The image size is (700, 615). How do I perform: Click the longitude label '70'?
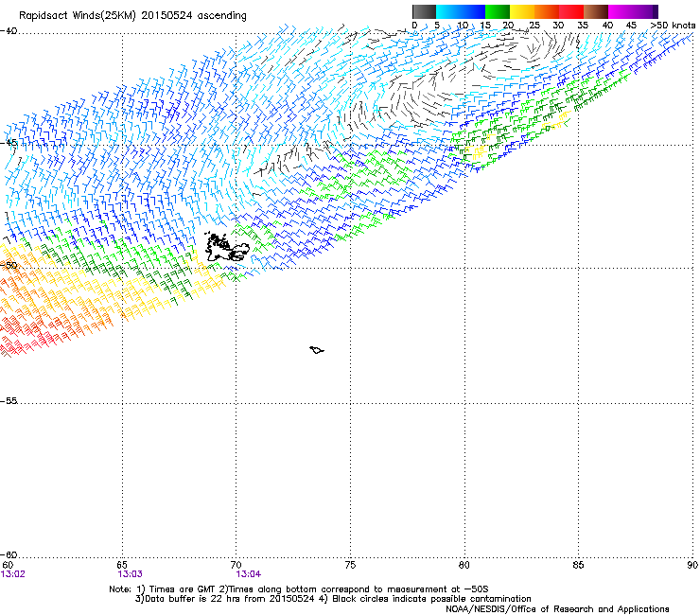236,565
